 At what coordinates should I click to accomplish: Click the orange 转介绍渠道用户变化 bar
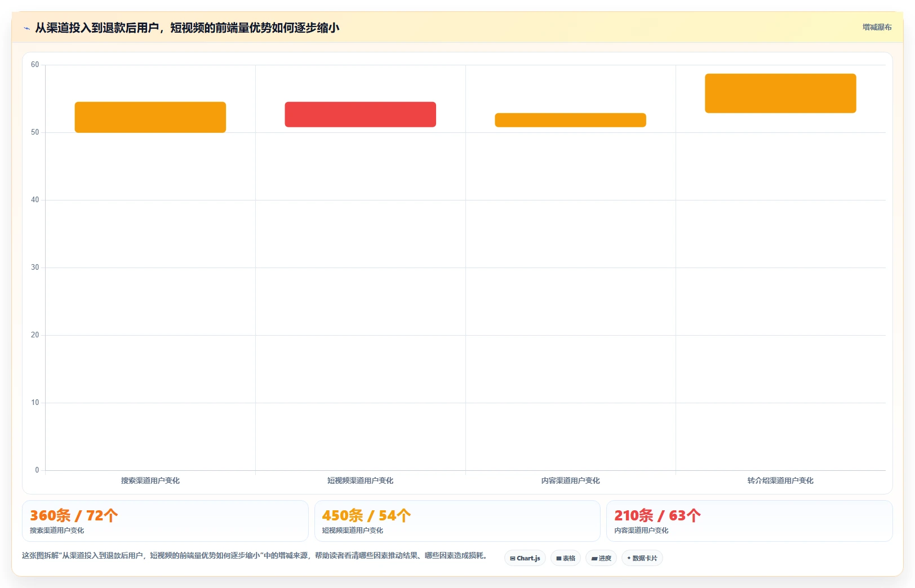pyautogui.click(x=780, y=93)
